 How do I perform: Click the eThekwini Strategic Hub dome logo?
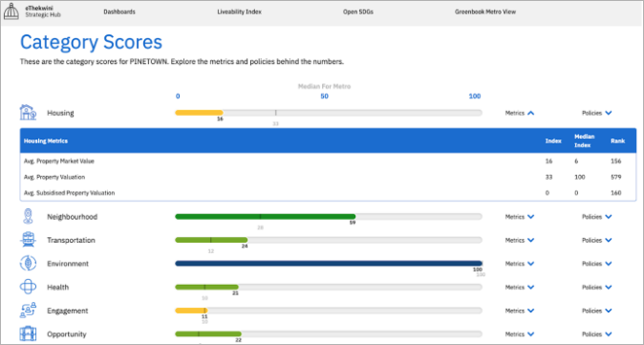pos(11,11)
